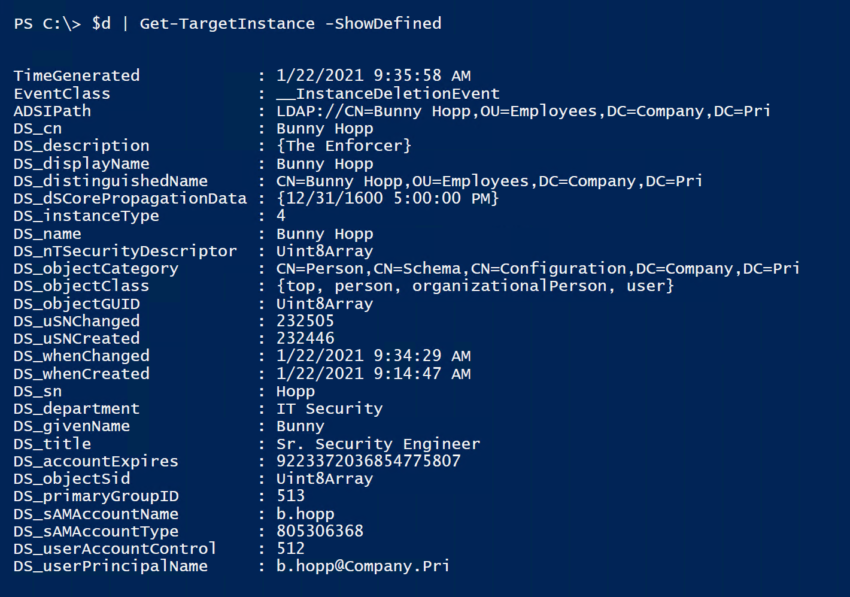Click the DS_sAMAccountName value b.hopp

(x=305, y=514)
